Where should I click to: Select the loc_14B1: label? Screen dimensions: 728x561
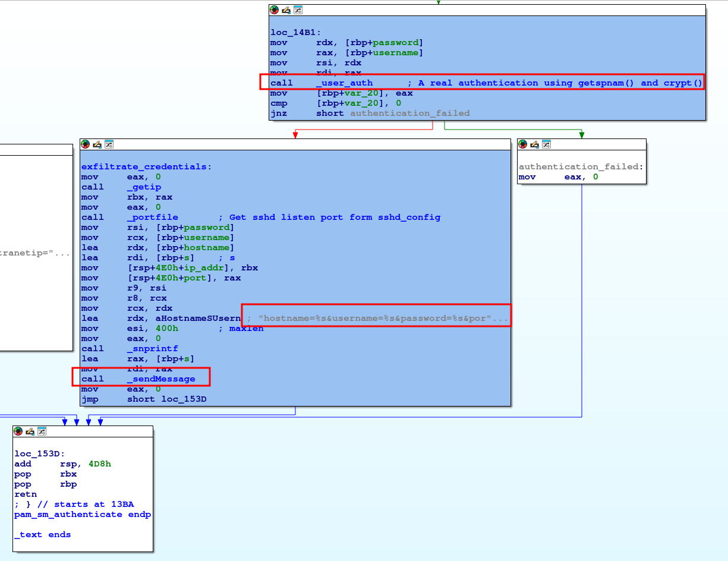296,33
